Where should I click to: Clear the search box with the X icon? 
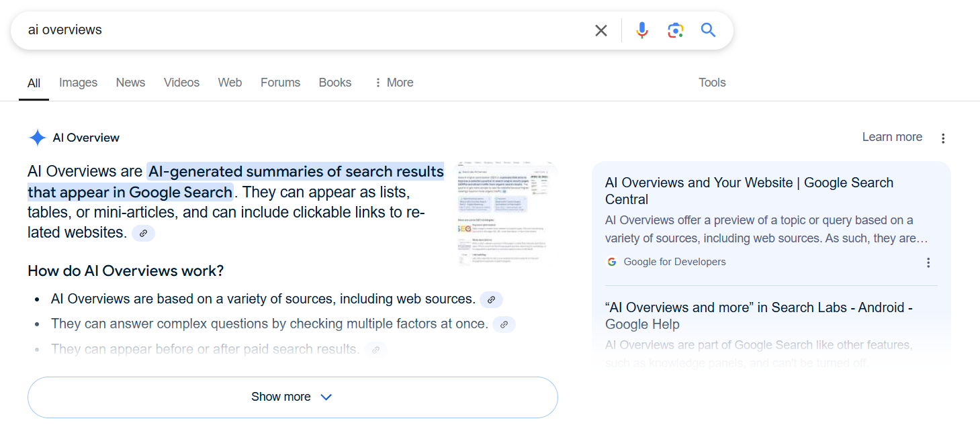601,30
